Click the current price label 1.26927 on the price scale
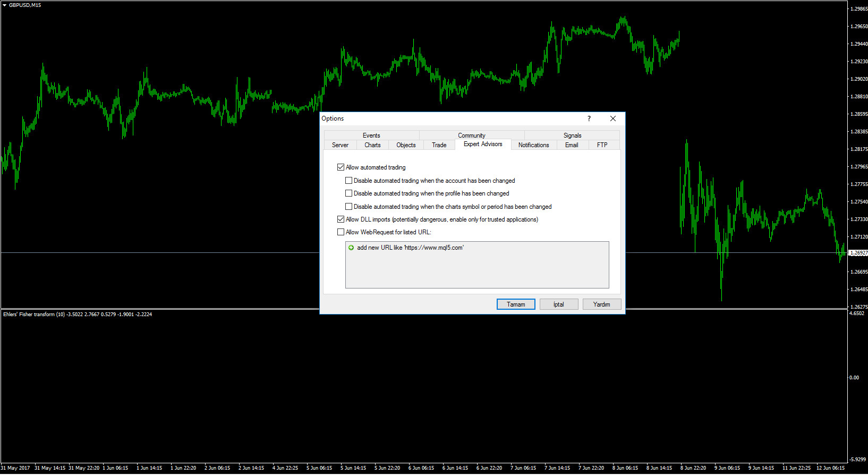 click(x=858, y=253)
